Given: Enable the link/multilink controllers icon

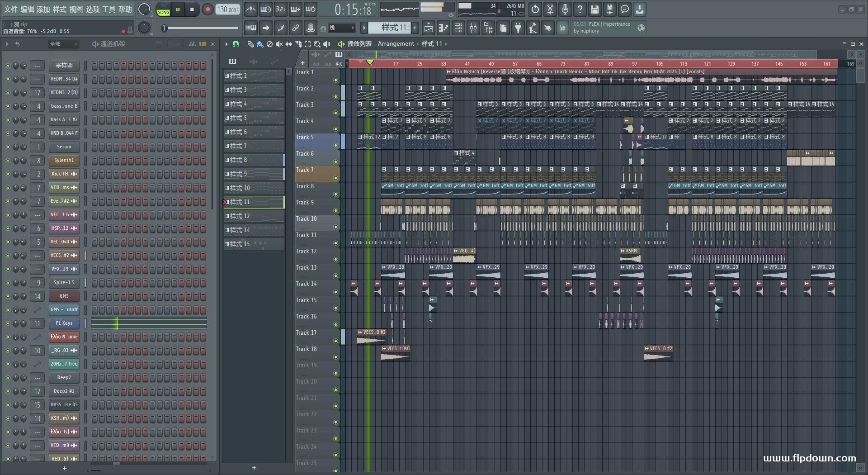Looking at the screenshot, I should (296, 28).
